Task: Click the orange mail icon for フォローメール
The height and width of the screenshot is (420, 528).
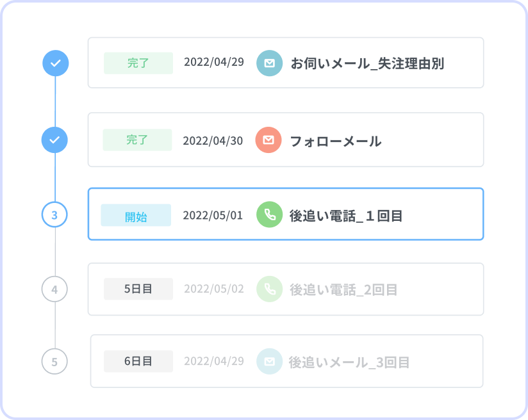Action: point(268,140)
